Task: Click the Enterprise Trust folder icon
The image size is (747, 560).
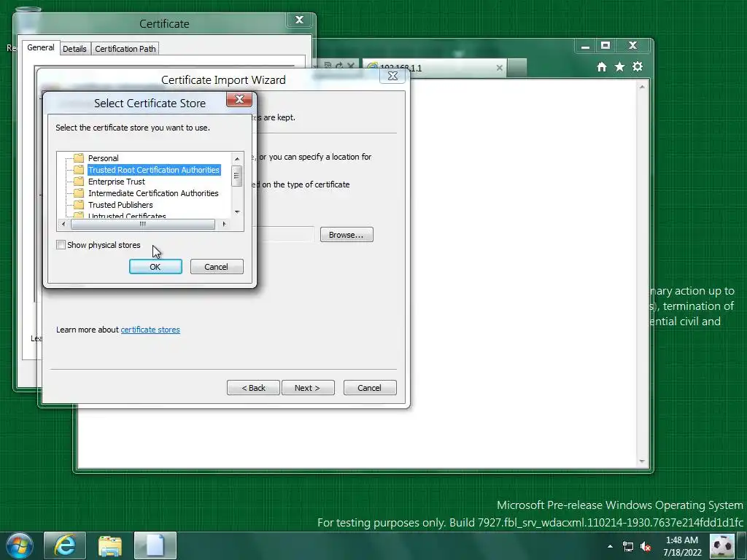Action: (x=79, y=182)
